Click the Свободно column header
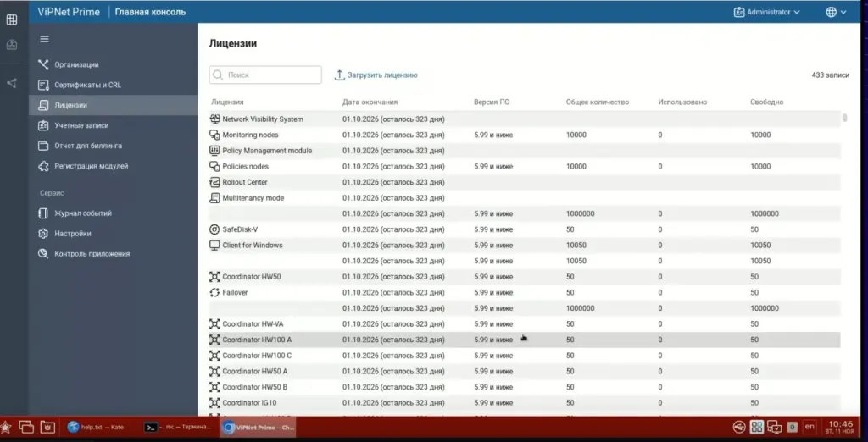The height and width of the screenshot is (442, 868). point(766,102)
